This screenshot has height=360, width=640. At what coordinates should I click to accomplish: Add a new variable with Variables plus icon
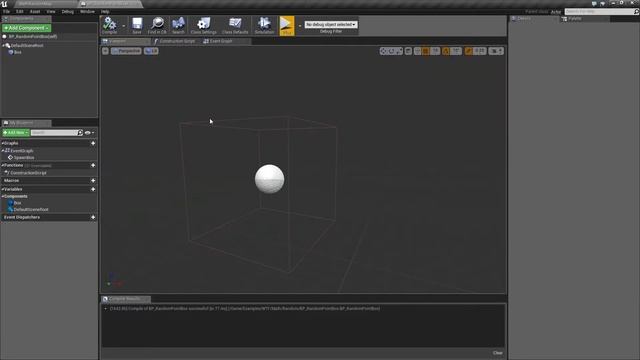point(93,189)
